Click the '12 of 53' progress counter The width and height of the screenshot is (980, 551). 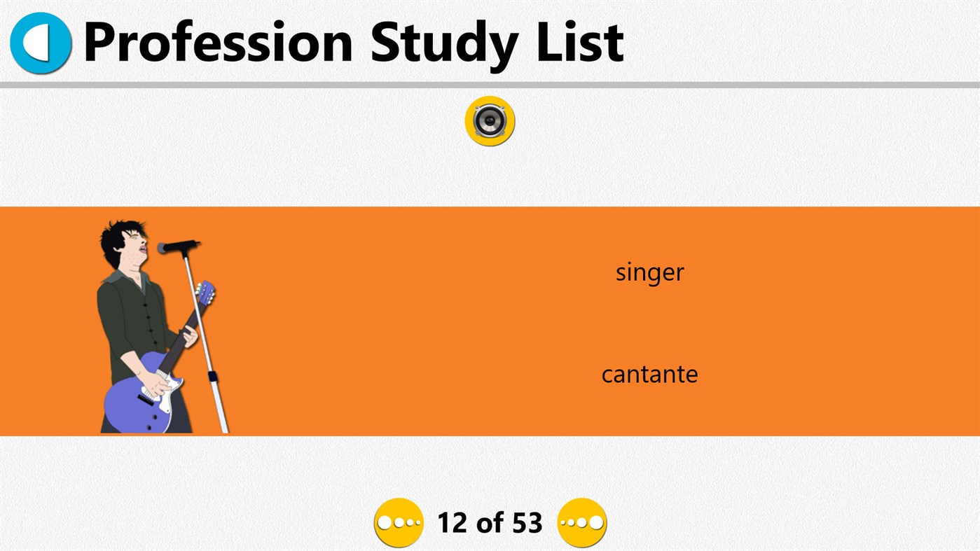[490, 522]
